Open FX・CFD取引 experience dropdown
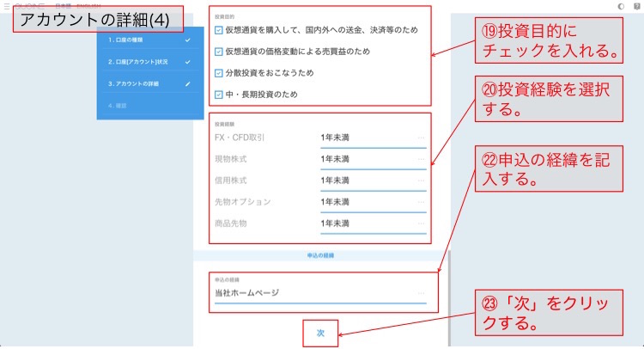Viewport: 644px width, 349px height. pyautogui.click(x=374, y=138)
